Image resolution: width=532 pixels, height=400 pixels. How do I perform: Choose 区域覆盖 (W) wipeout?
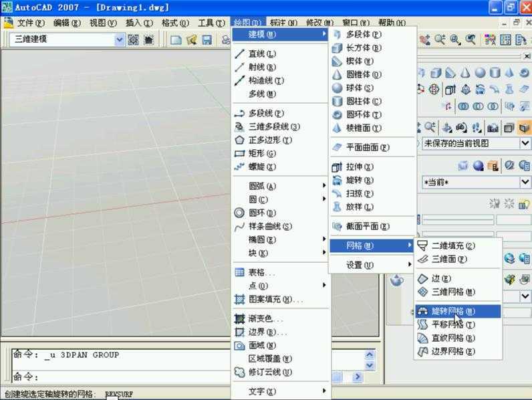(280, 359)
